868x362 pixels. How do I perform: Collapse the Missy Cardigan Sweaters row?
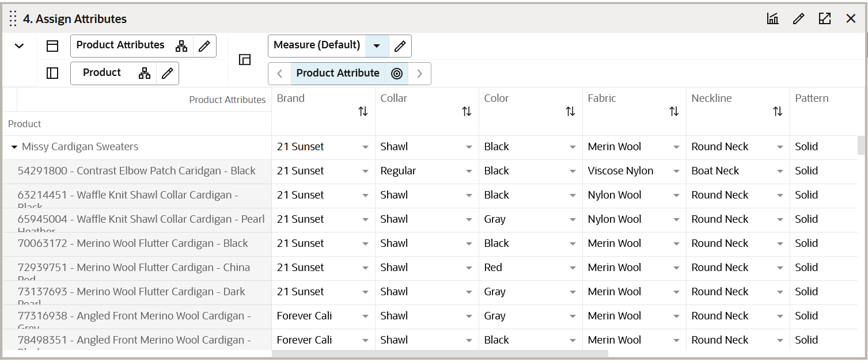coord(14,147)
